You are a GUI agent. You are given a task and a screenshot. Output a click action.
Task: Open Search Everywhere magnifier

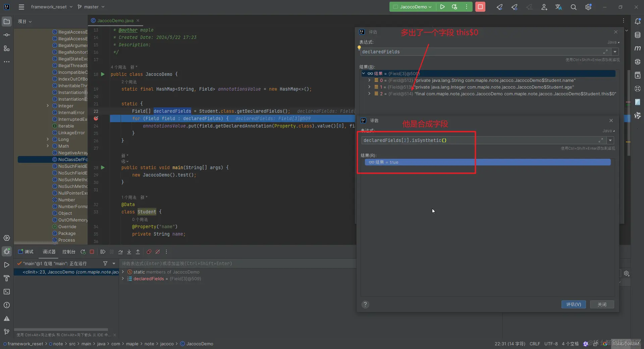[574, 7]
